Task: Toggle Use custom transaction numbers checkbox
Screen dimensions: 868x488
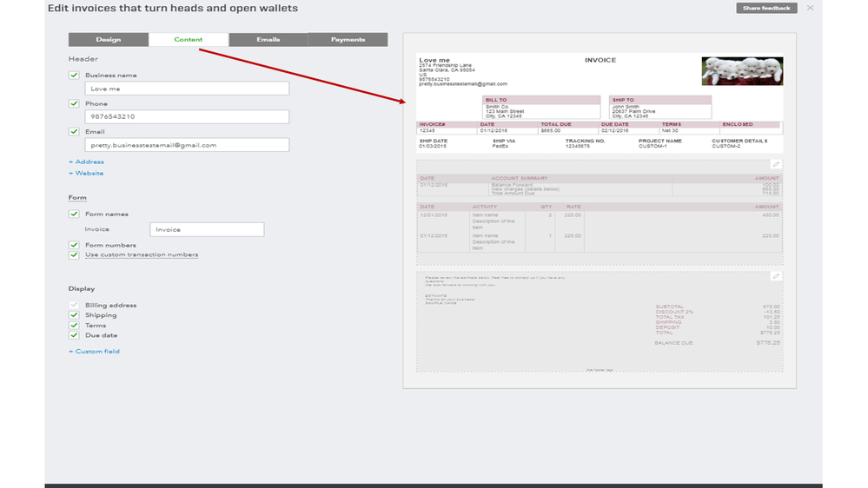Action: [74, 255]
